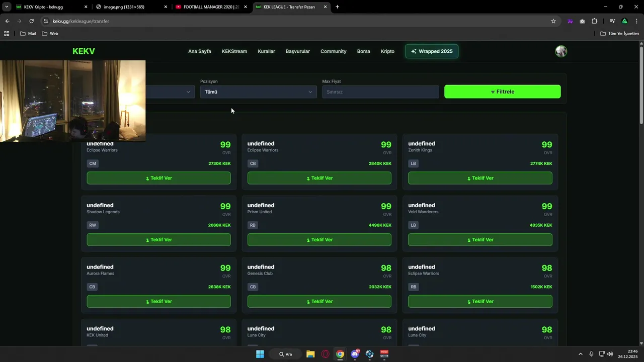The width and height of the screenshot is (644, 362).
Task: Open Tüm Yer İşaretleri bookmarks folder
Action: tap(620, 34)
